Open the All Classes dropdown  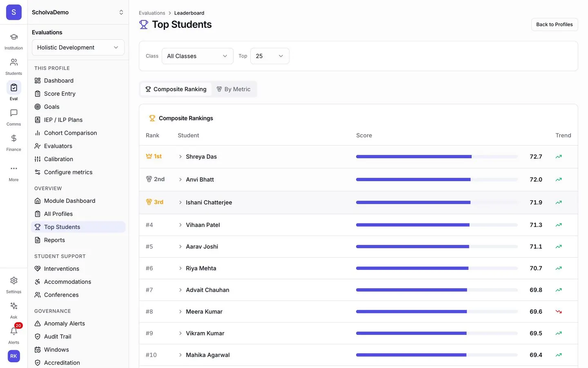click(x=198, y=56)
